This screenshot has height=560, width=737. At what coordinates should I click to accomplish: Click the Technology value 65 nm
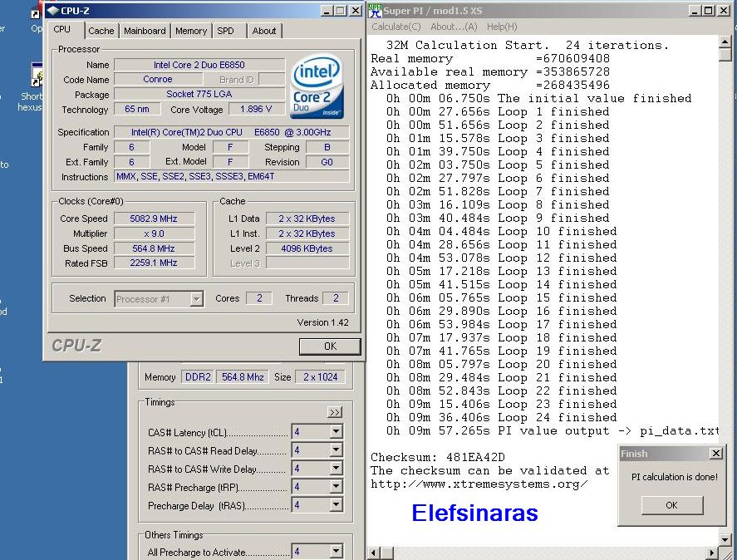point(137,109)
